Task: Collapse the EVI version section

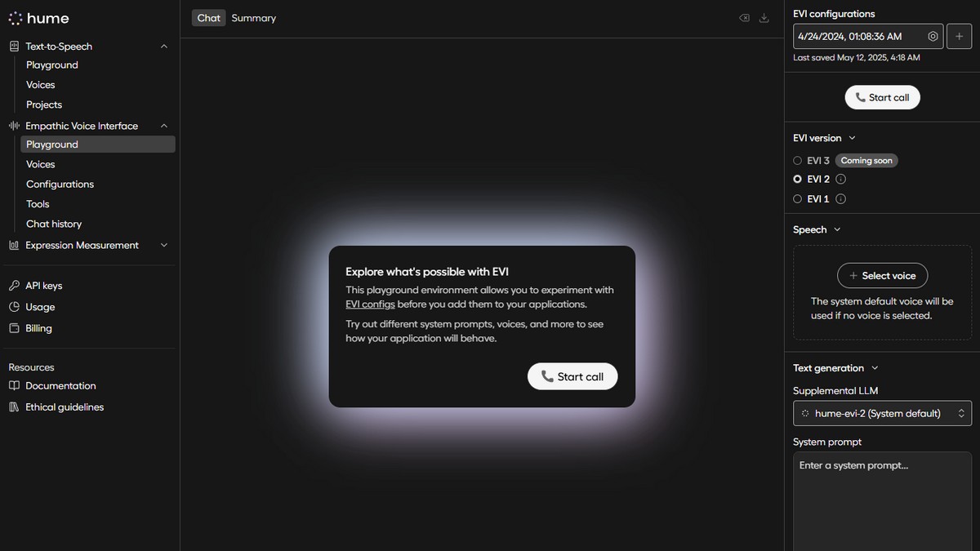Action: pyautogui.click(x=853, y=138)
